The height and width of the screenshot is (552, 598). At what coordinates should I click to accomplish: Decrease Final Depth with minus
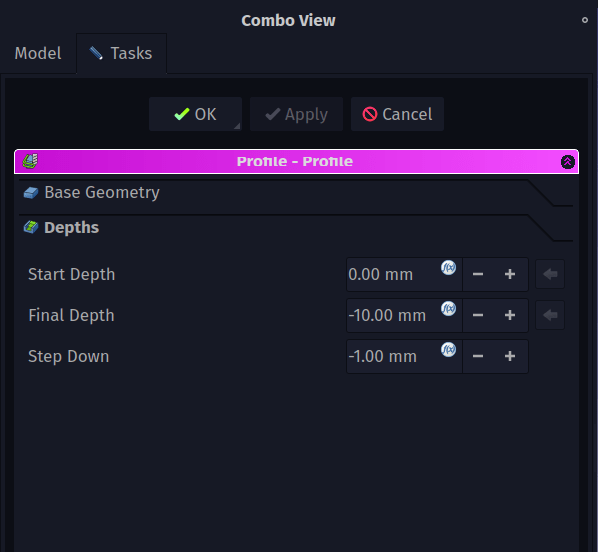click(478, 315)
